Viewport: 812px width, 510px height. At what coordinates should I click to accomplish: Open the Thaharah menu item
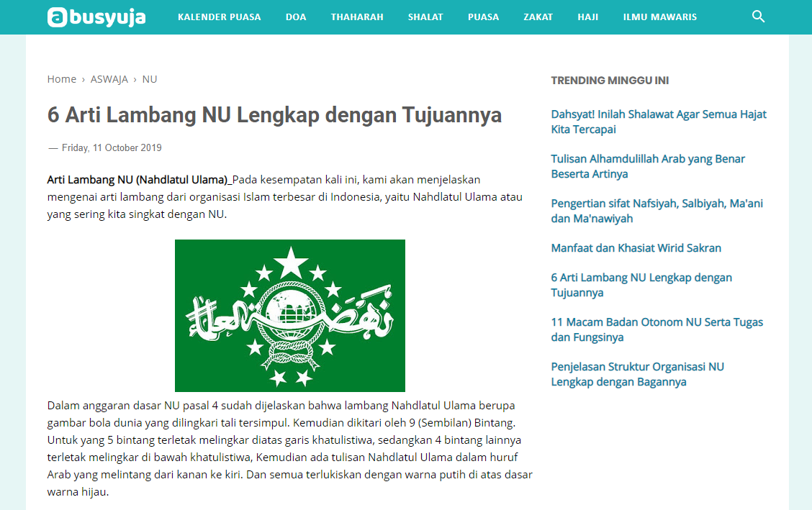coord(357,17)
